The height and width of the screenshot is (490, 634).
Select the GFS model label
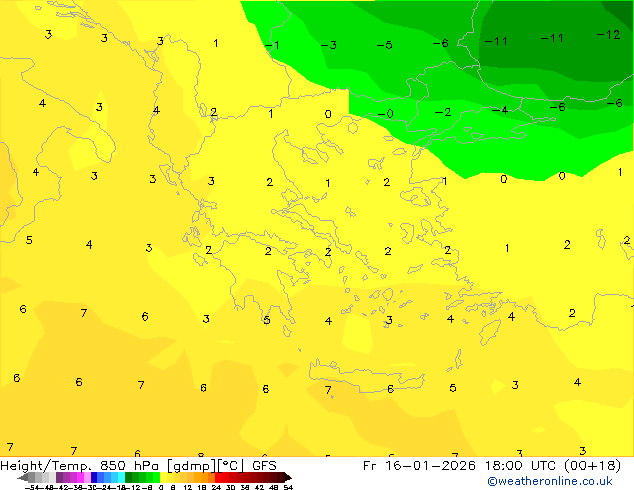point(264,466)
